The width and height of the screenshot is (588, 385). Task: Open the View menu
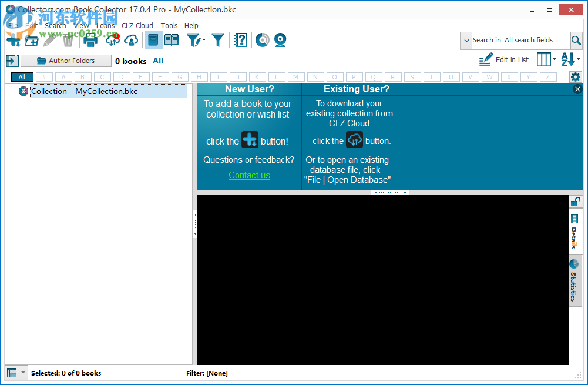coord(81,25)
